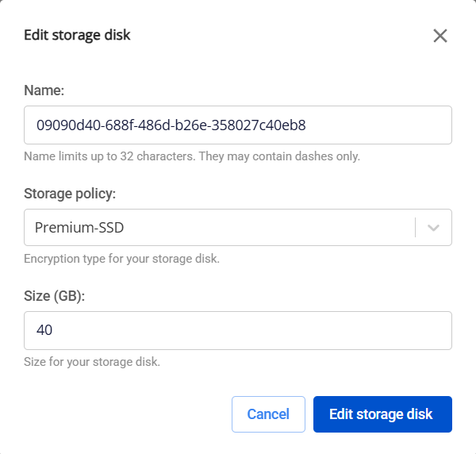The width and height of the screenshot is (476, 454).
Task: Click the name limits hint text
Action: [x=192, y=156]
